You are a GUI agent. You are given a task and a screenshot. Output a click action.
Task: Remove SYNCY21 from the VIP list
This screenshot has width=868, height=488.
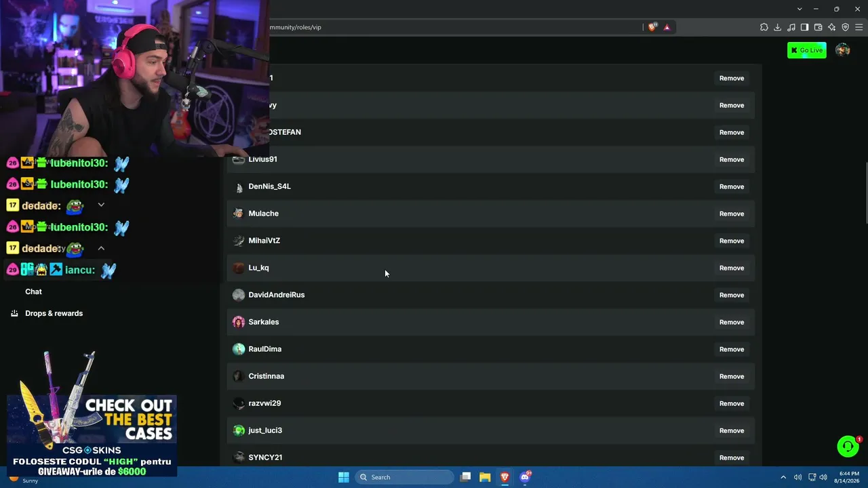732,457
